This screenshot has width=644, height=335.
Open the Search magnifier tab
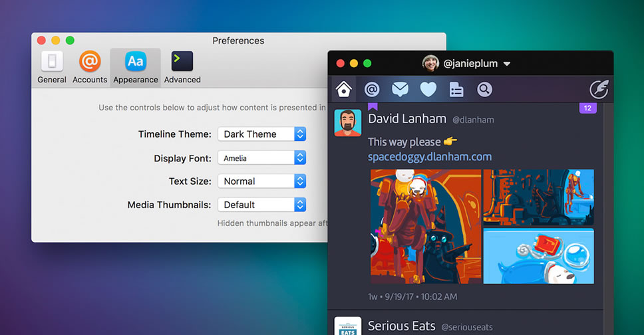point(484,89)
